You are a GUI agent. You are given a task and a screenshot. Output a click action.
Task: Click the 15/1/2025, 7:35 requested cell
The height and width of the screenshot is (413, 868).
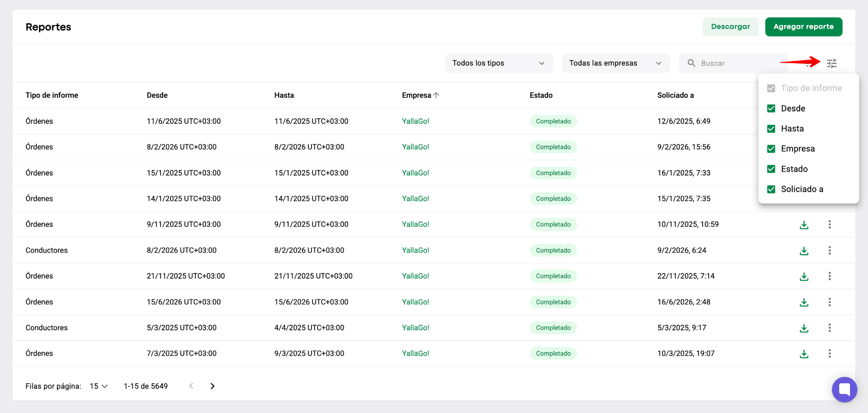tap(684, 199)
